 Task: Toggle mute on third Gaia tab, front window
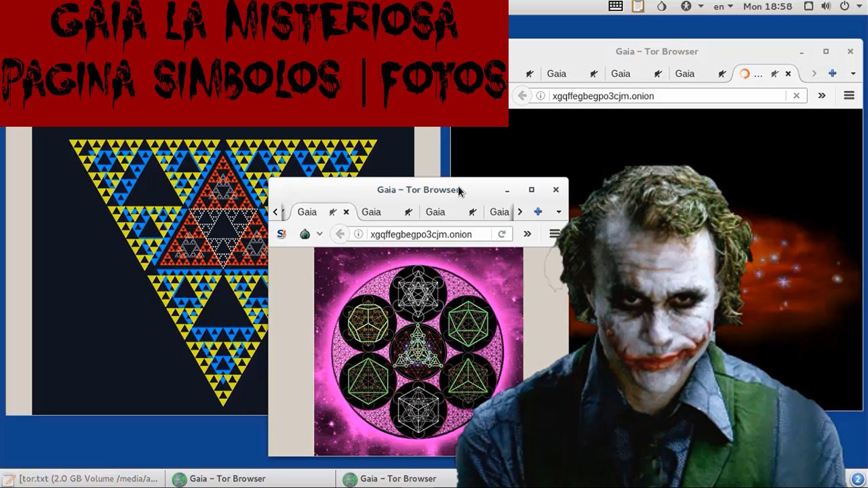pyautogui.click(x=473, y=211)
